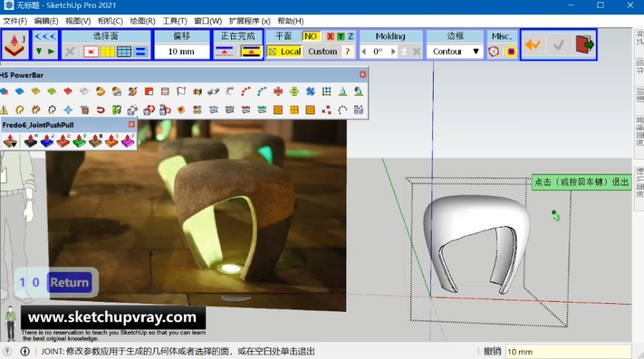Click the green right arrow expander
This screenshot has width=644, height=359.
(x=51, y=51)
